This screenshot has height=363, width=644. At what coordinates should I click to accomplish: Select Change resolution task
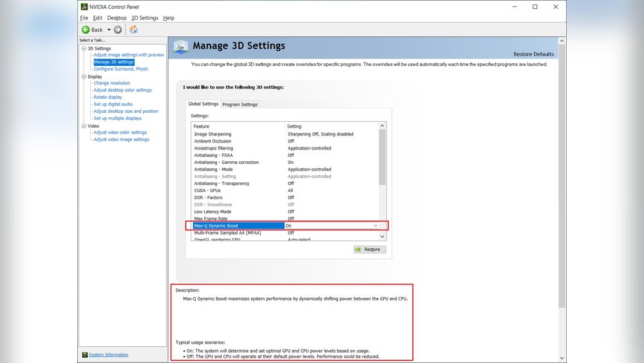(x=111, y=83)
